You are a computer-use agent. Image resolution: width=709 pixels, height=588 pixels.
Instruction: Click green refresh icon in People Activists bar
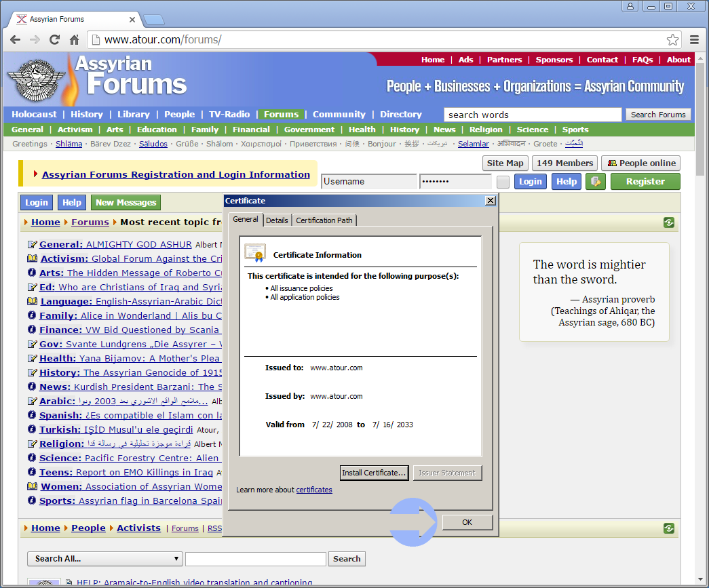pyautogui.click(x=669, y=528)
